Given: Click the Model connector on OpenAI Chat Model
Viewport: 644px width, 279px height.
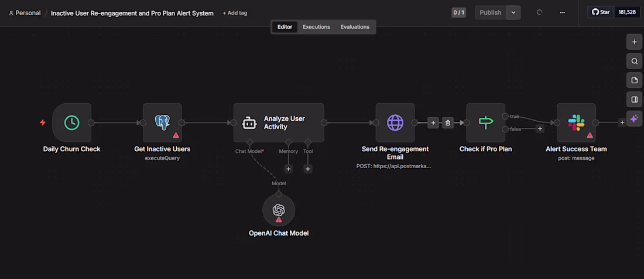Looking at the screenshot, I should coord(279,193).
